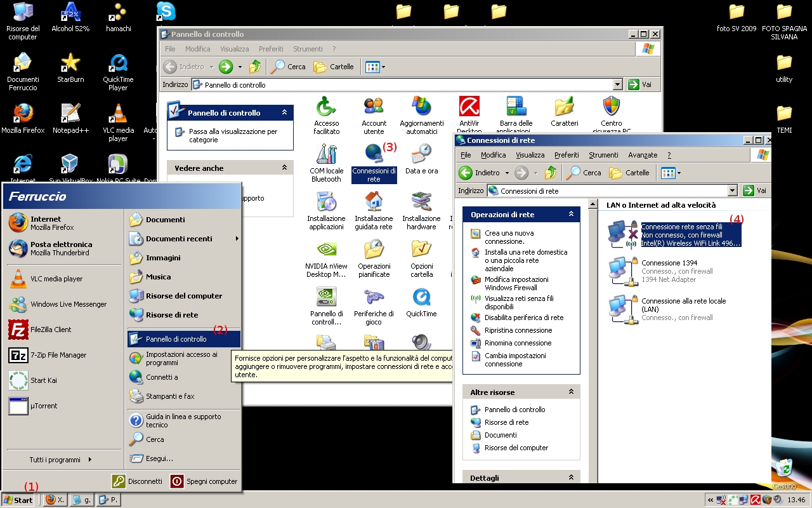Click Disconnetti button in Start menu
The width and height of the screenshot is (812, 508).
pos(138,481)
